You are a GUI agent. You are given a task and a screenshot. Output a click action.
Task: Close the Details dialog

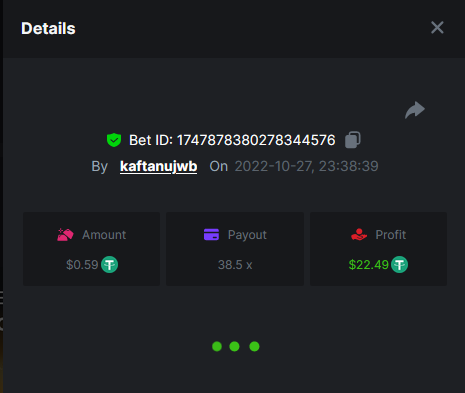point(437,28)
